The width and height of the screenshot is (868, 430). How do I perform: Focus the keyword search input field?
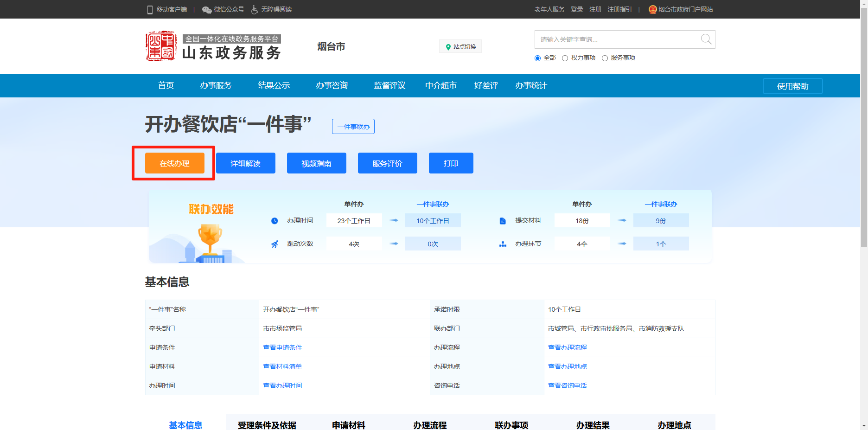(617, 39)
